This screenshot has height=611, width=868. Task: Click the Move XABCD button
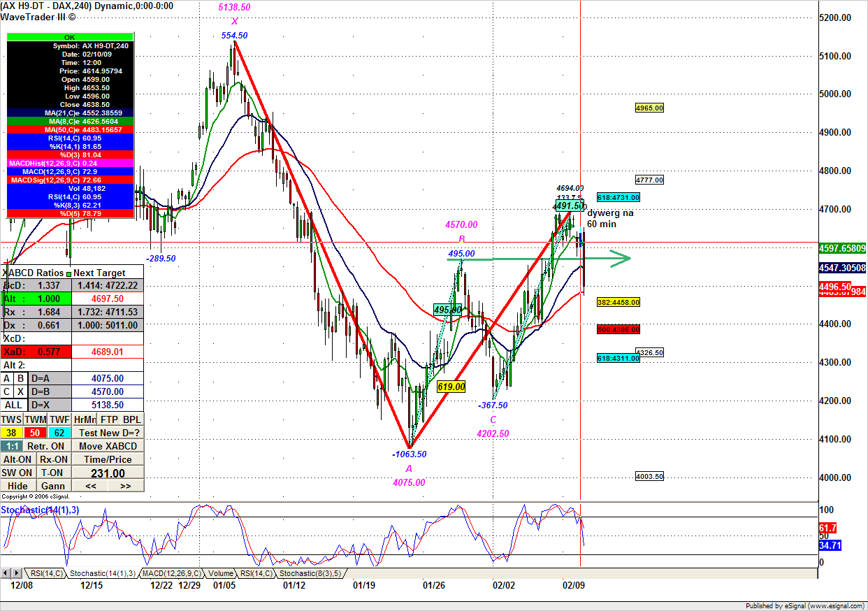pyautogui.click(x=108, y=446)
